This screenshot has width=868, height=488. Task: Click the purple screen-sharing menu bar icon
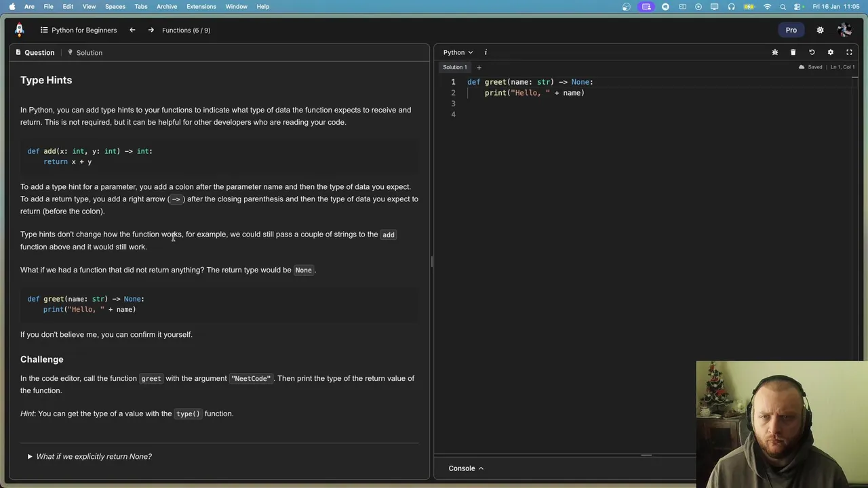pyautogui.click(x=646, y=6)
